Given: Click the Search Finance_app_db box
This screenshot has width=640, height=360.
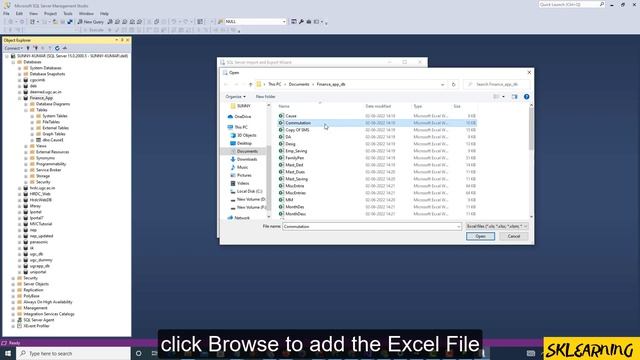Looking at the screenshot, I should click(497, 84).
